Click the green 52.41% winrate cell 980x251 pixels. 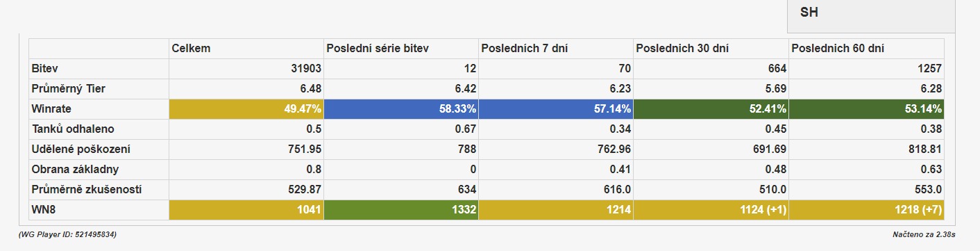coord(711,109)
